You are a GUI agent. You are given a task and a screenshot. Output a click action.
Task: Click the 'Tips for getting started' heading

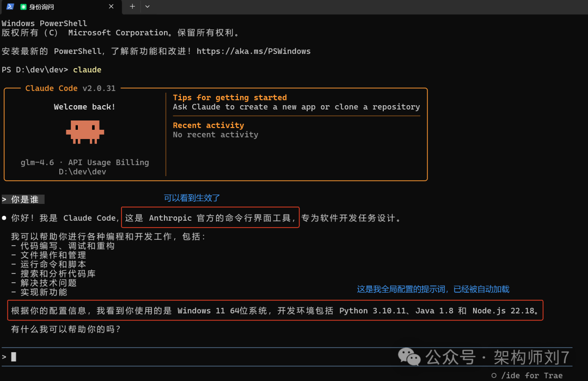(230, 98)
